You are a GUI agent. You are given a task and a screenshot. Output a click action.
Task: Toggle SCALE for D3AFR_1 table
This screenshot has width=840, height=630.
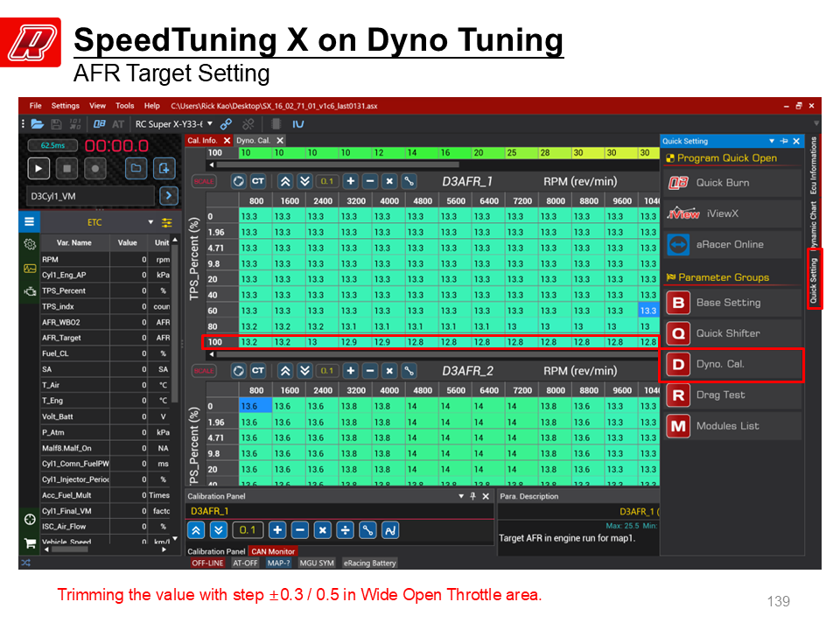204,181
